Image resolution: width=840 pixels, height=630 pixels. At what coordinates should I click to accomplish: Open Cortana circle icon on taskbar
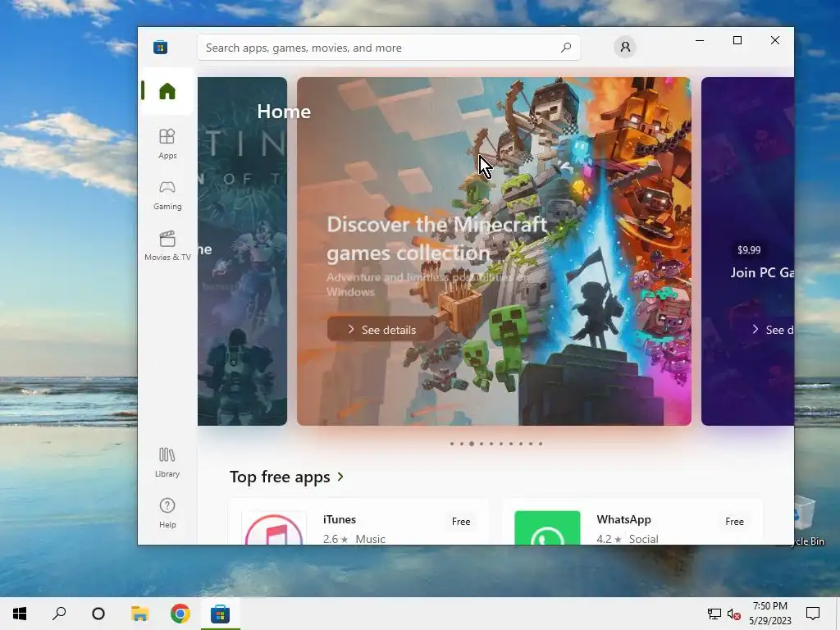(98, 614)
